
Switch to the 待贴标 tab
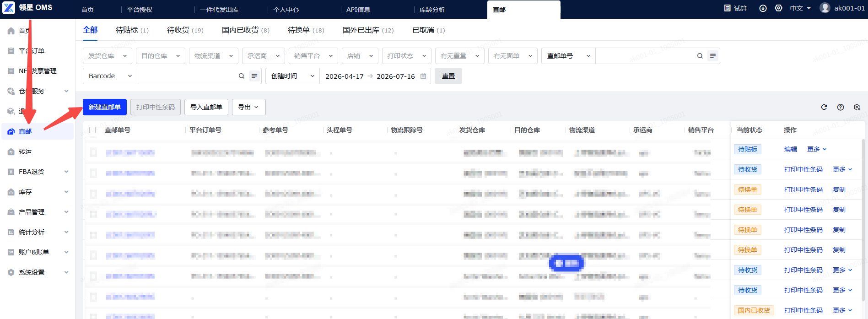132,30
